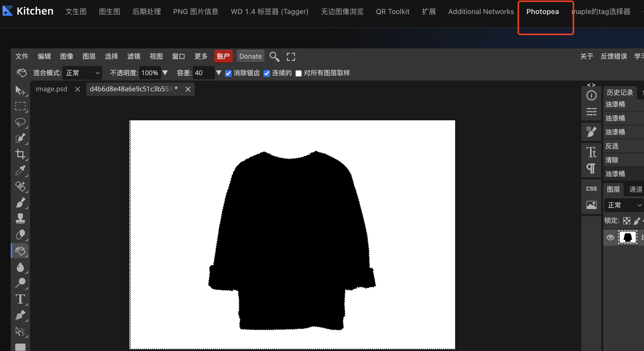Expand the 不透明度 opacity slider arrow
The image size is (644, 351).
click(x=165, y=73)
